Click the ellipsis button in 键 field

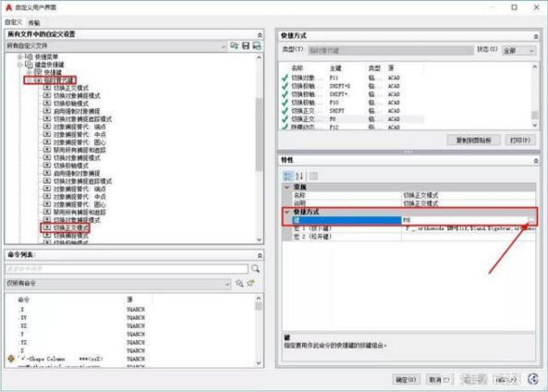click(530, 220)
